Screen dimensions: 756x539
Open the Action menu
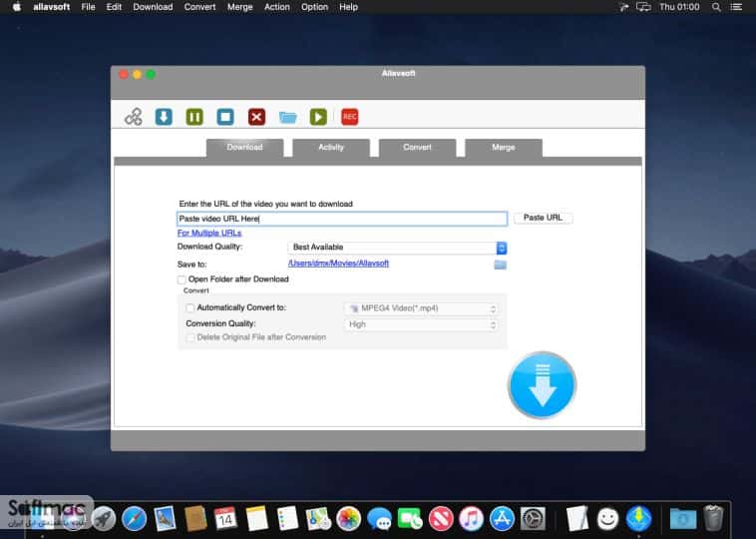[x=276, y=7]
